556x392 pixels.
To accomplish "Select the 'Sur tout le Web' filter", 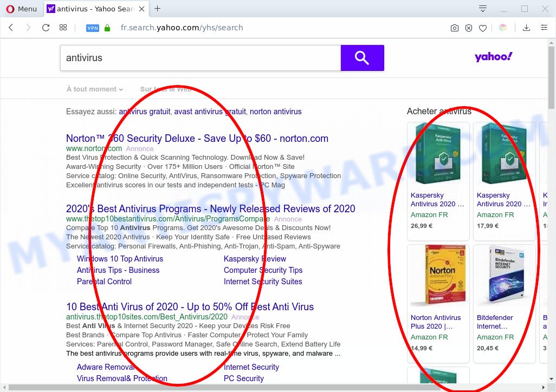I will [x=166, y=89].
